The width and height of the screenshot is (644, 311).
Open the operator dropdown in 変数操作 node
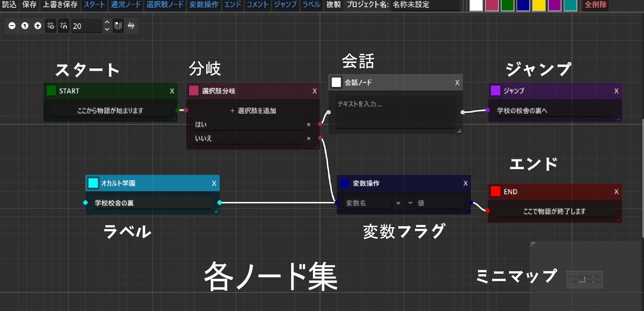coord(404,203)
